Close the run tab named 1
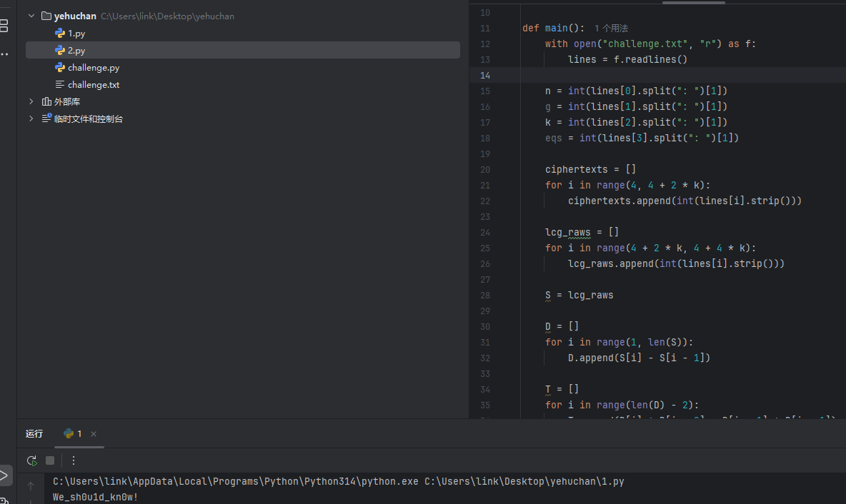Screen dimensions: 846x504 point(94,434)
